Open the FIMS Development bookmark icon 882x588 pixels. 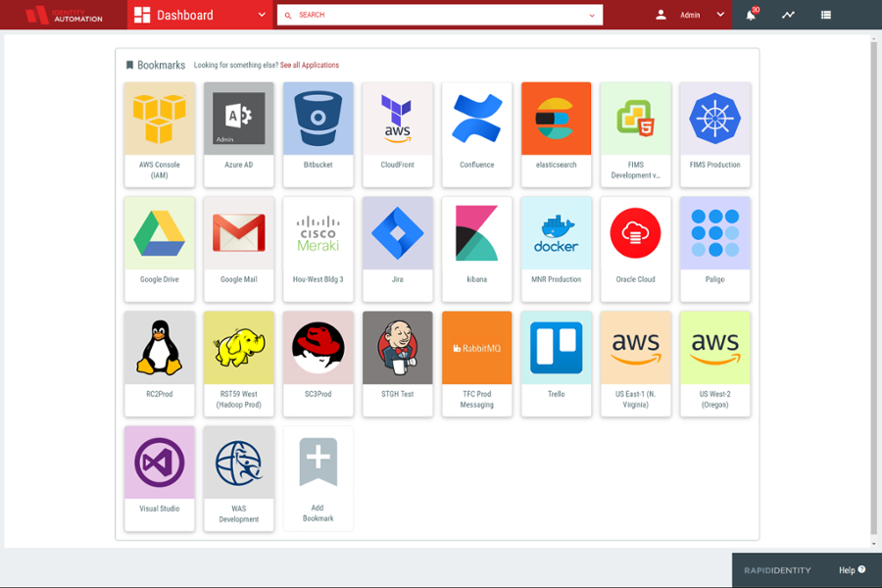click(635, 119)
